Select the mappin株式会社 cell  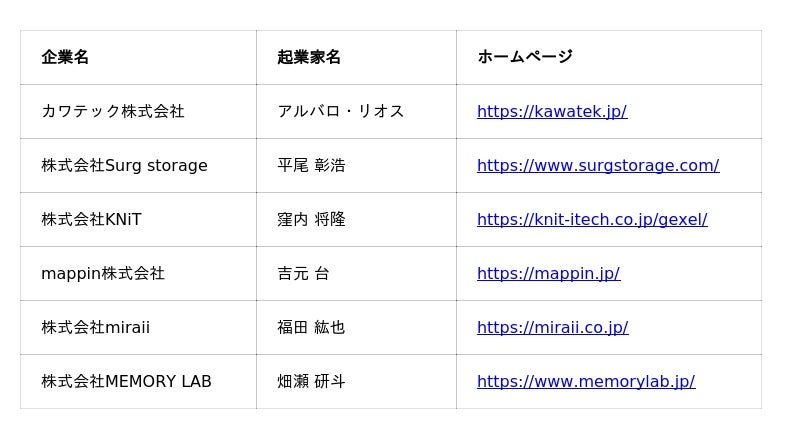point(103,273)
